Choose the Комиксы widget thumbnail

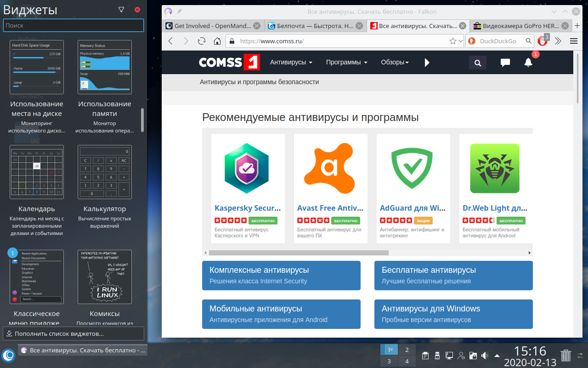pyautogui.click(x=105, y=277)
